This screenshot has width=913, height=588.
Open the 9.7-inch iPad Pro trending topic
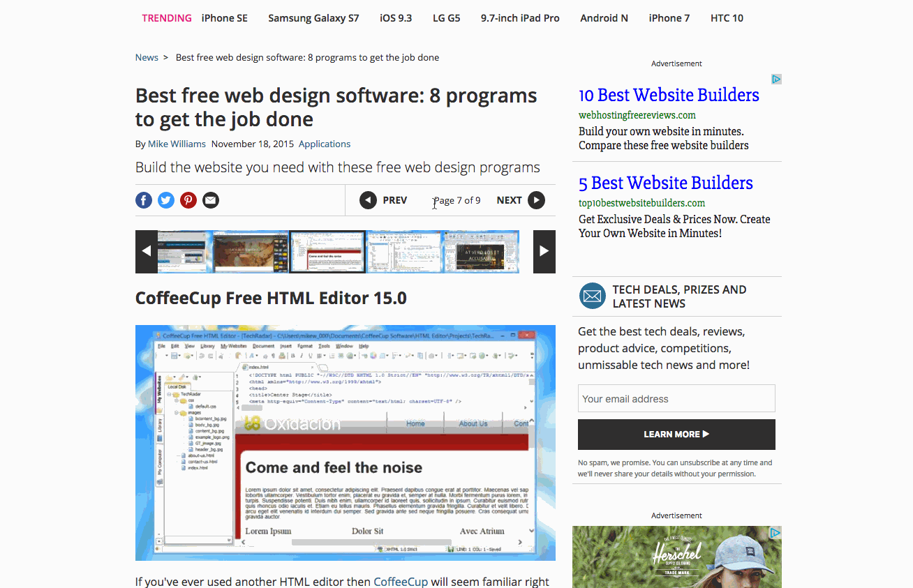pos(520,18)
